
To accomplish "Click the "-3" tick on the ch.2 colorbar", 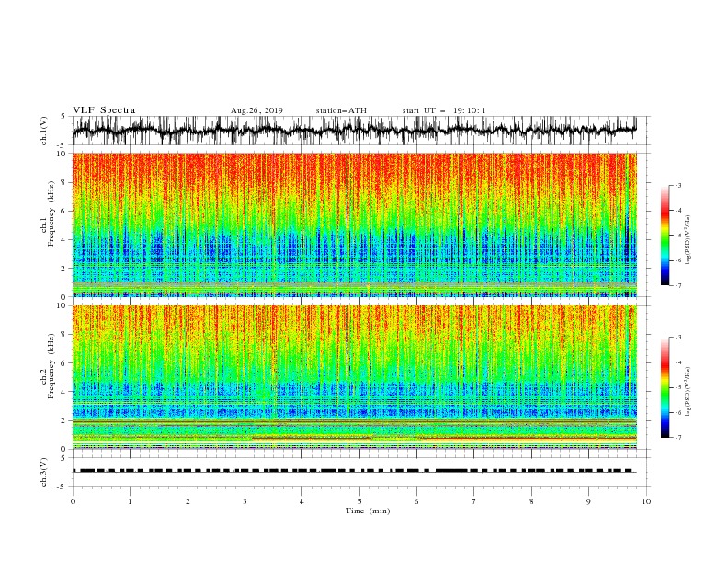I will click(677, 338).
